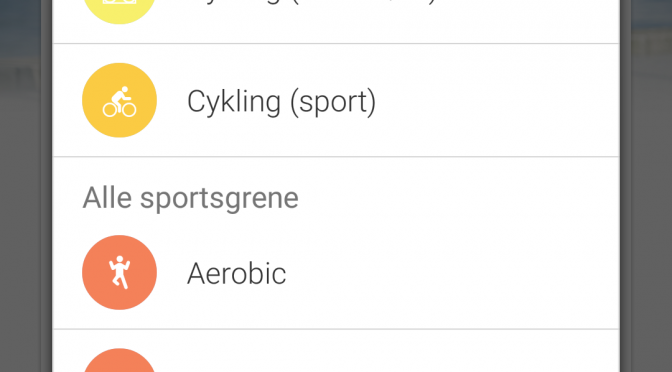Viewport: 672px width, 372px height.
Task: Choose the Aerobic text label
Action: pyautogui.click(x=237, y=273)
